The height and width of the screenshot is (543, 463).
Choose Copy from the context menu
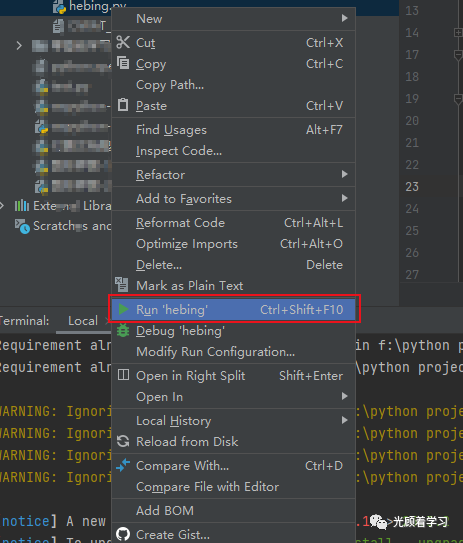(234, 64)
